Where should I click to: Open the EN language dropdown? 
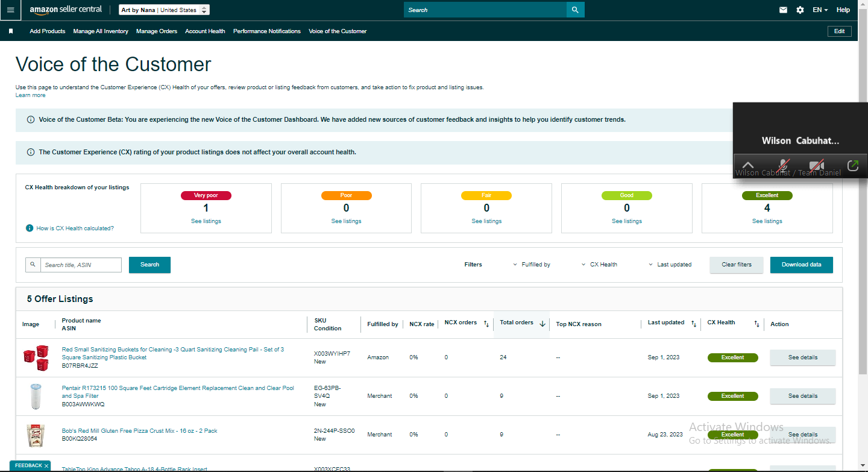click(820, 10)
